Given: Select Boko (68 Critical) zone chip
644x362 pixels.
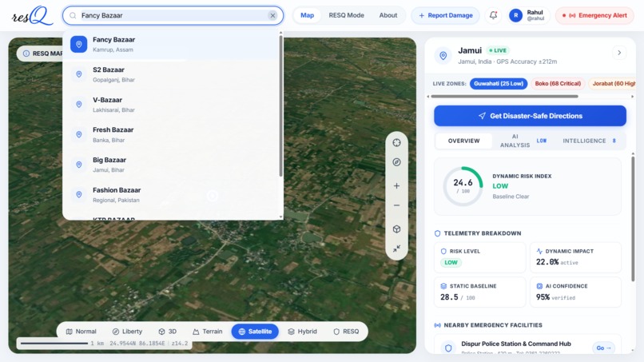Looking at the screenshot, I should pyautogui.click(x=558, y=83).
